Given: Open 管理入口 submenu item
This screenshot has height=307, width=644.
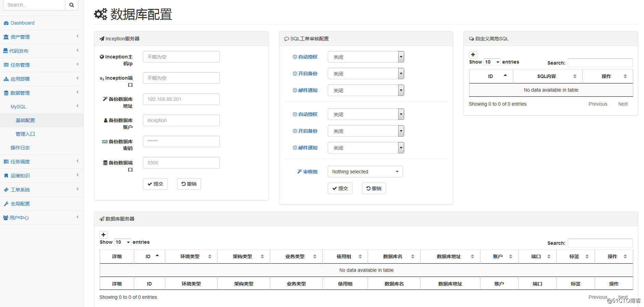Looking at the screenshot, I should (x=42, y=134).
